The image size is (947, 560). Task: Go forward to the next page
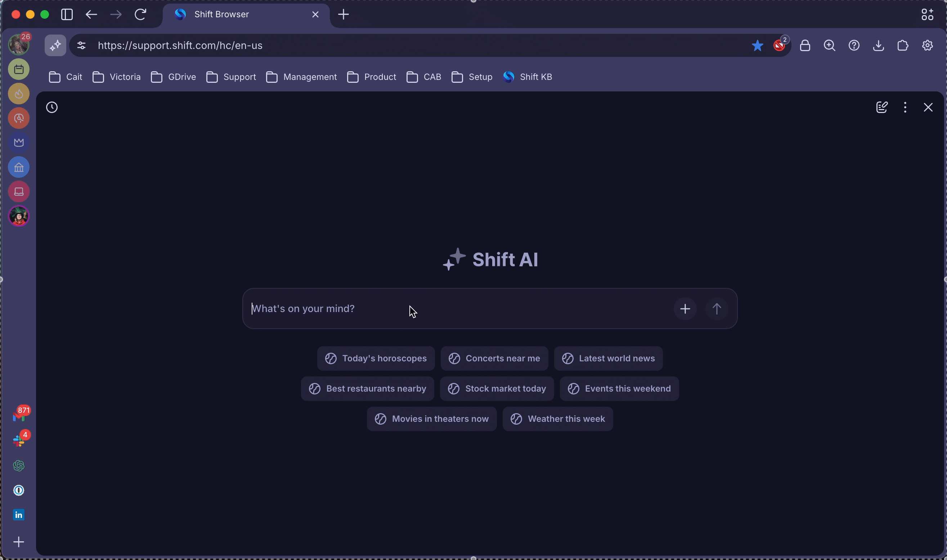tap(116, 14)
